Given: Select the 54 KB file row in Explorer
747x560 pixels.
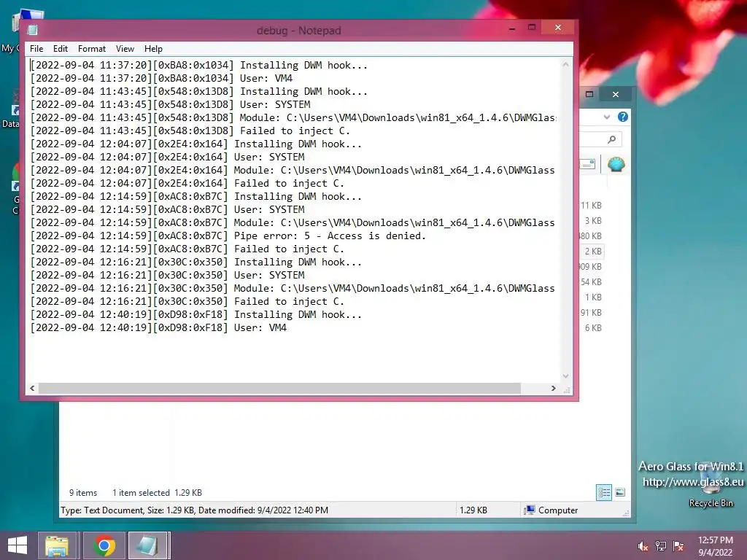Looking at the screenshot, I should pos(591,282).
